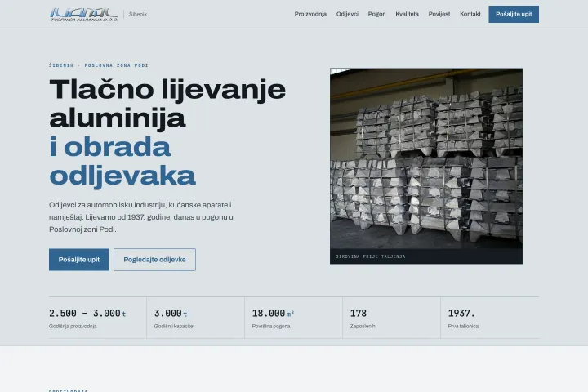Click the "178" employees figure
The height and width of the screenshot is (392, 588).
[x=359, y=314]
